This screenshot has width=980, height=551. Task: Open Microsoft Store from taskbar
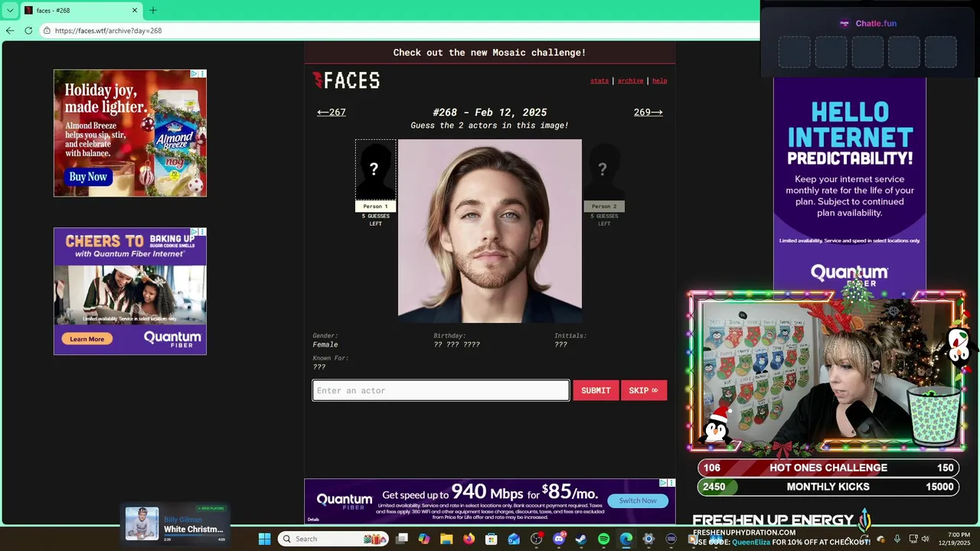pos(492,539)
